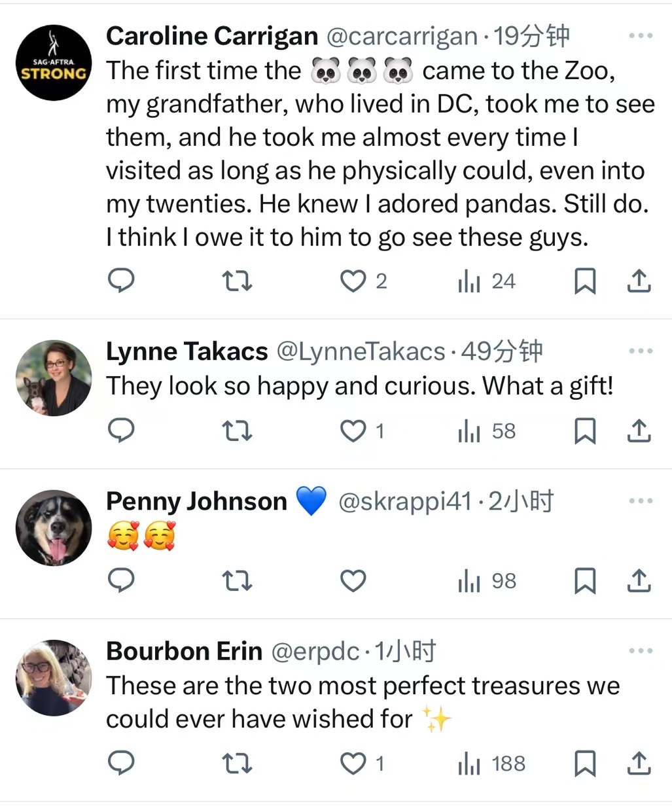Like Lynne Takacs's tweet

(x=353, y=431)
